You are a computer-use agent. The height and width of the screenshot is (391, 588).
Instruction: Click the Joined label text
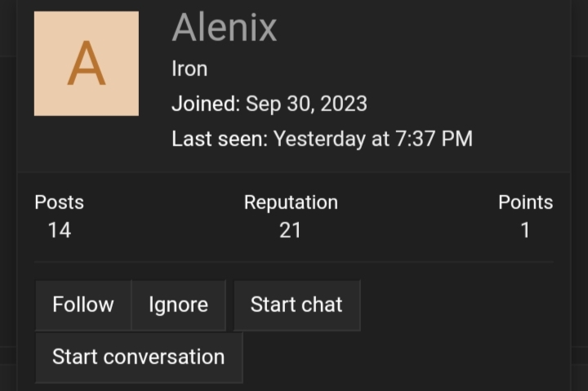206,104
